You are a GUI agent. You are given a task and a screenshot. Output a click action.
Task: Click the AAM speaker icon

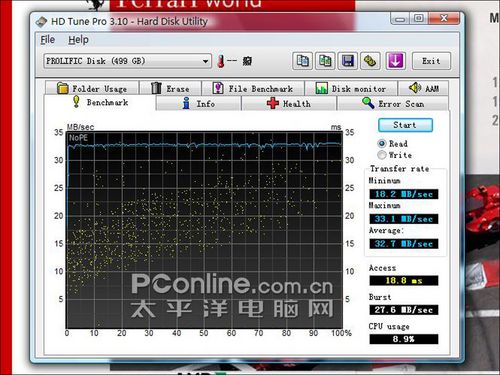(x=415, y=88)
